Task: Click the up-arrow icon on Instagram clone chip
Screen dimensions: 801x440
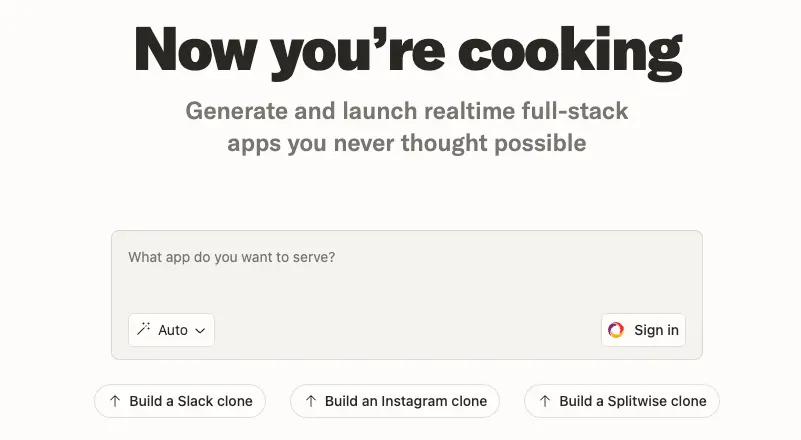Action: 311,401
